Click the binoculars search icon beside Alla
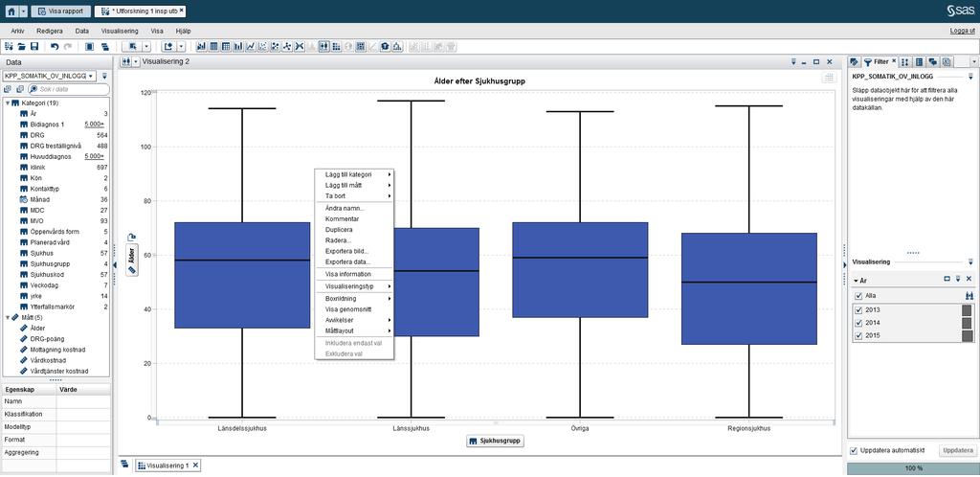Screen dimensions: 980x477 tap(969, 295)
